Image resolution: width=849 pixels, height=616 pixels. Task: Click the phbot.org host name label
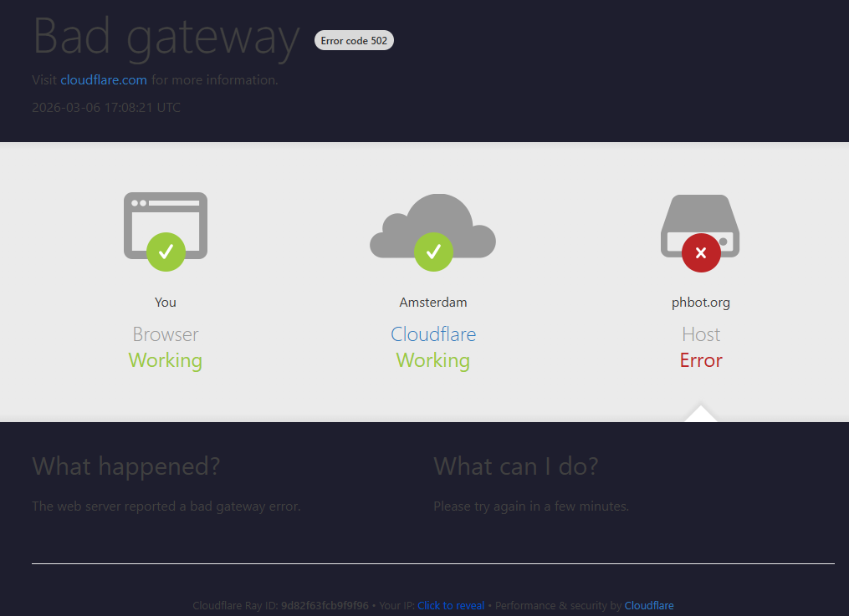pos(701,303)
